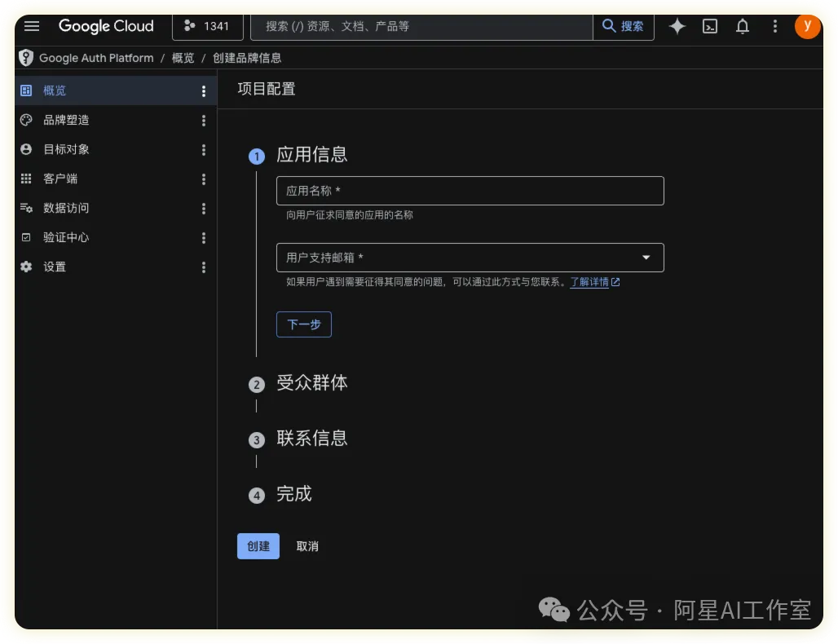The width and height of the screenshot is (838, 644).
Task: Open the navigation hamburger menu
Action: tap(32, 25)
